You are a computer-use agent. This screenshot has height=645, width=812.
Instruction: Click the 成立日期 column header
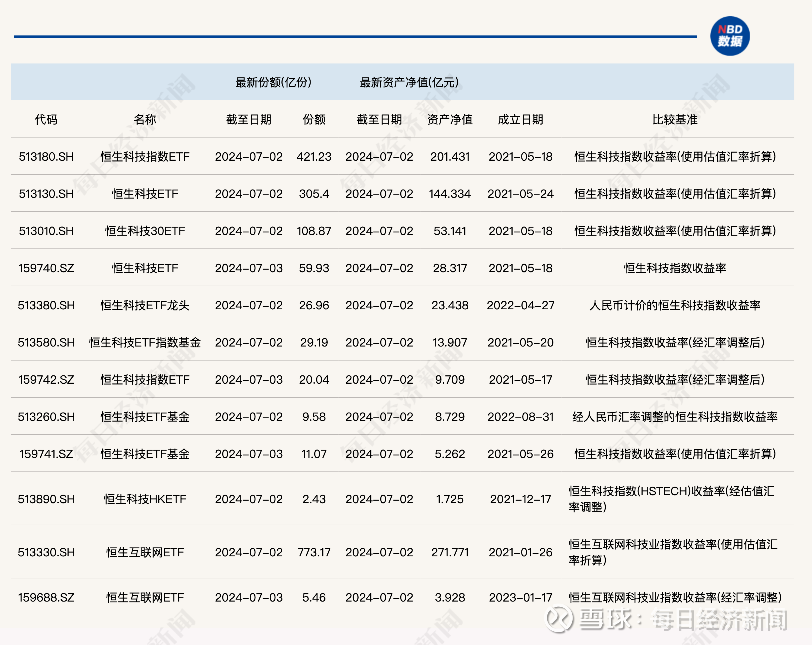point(521,120)
